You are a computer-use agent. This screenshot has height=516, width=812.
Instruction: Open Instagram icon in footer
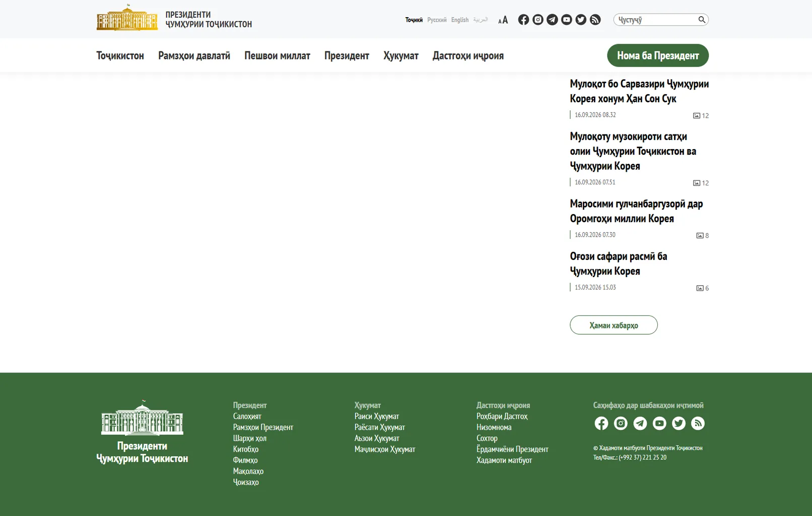[x=621, y=423]
